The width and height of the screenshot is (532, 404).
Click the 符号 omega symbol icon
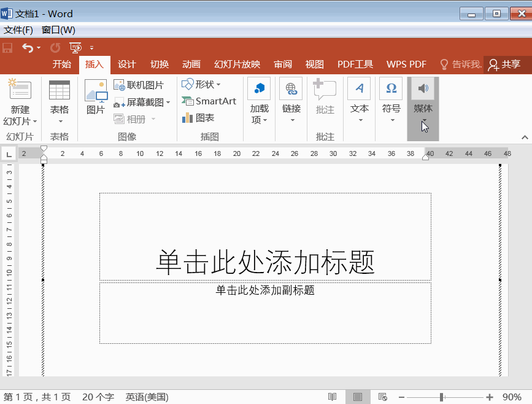(391, 88)
